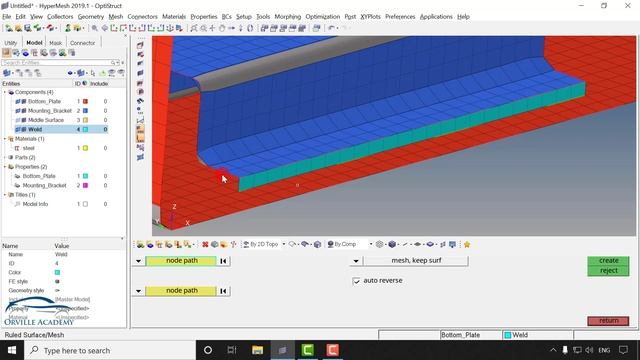This screenshot has width=640, height=360.
Task: Open the Optimization menu
Action: tap(322, 17)
